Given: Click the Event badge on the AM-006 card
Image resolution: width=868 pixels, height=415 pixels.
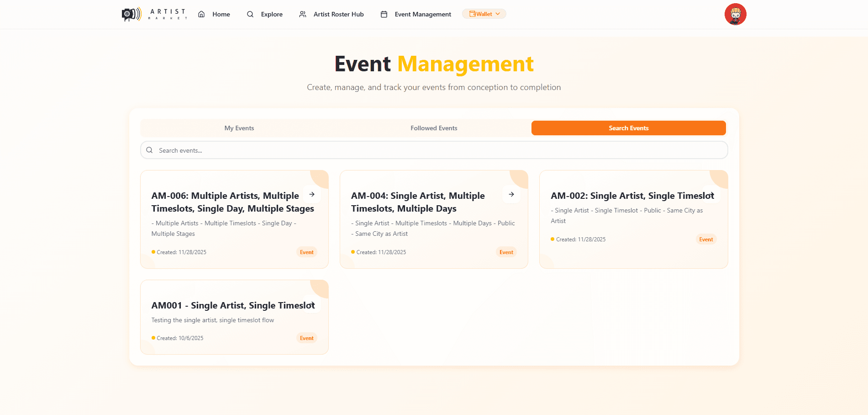Looking at the screenshot, I should coord(306,252).
